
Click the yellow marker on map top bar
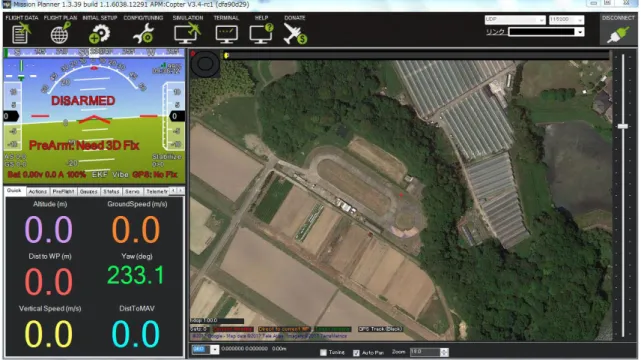pos(226,55)
